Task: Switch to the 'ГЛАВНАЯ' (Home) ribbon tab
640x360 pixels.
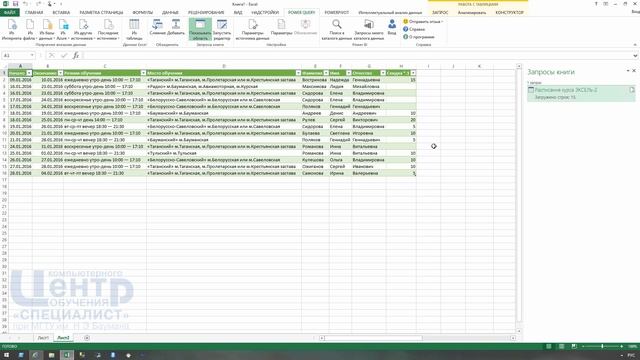Action: click(34, 13)
